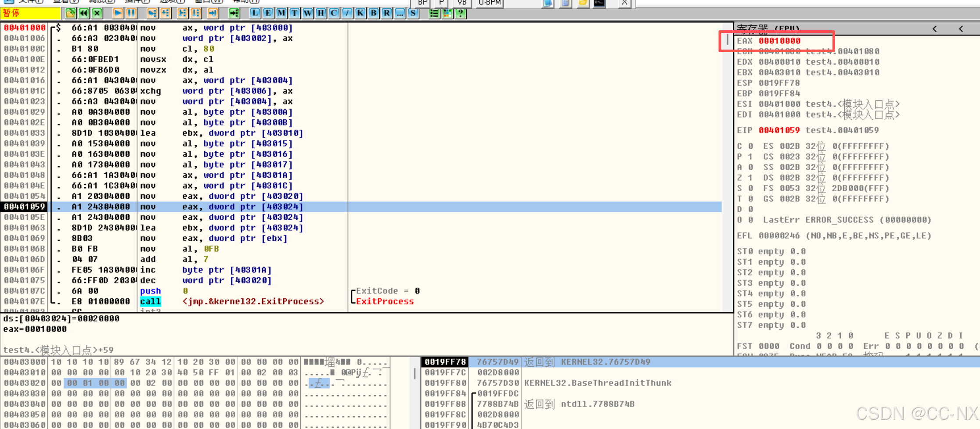Click the Step Into toolbar icon
Screen dimensions: 980x429
point(152,13)
